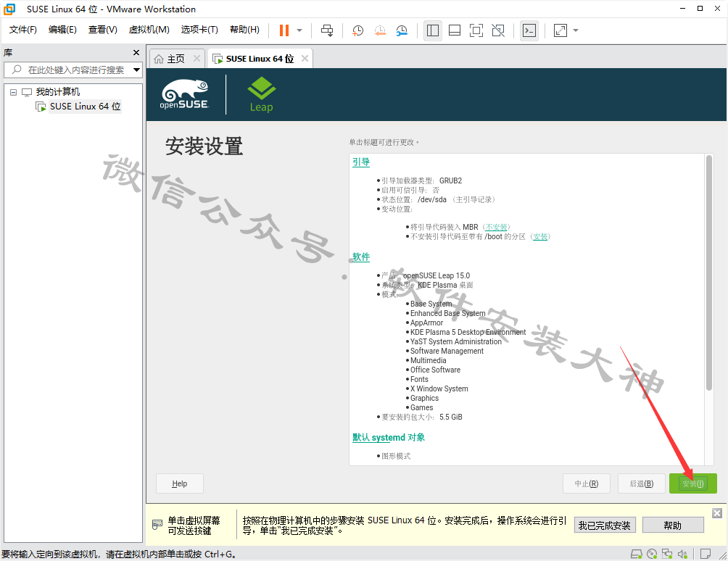Click the 'X Window System' pattern entry
This screenshot has height=561, width=728.
(439, 388)
